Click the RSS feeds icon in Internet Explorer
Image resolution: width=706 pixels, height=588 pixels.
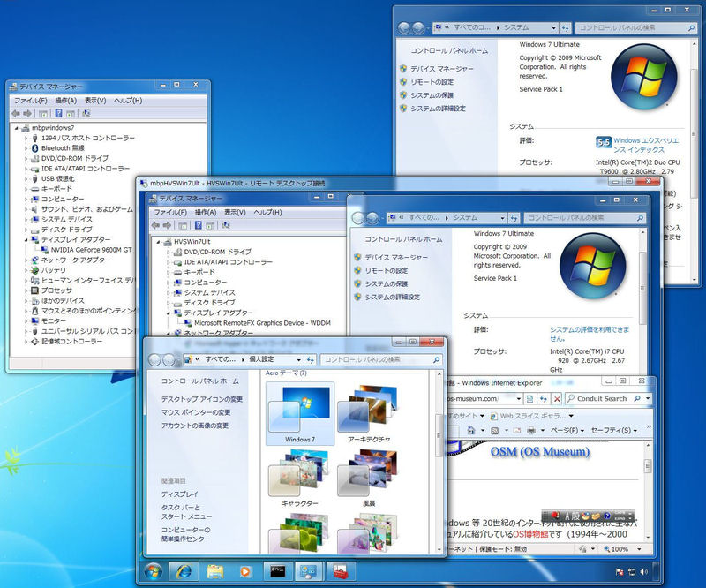494,430
